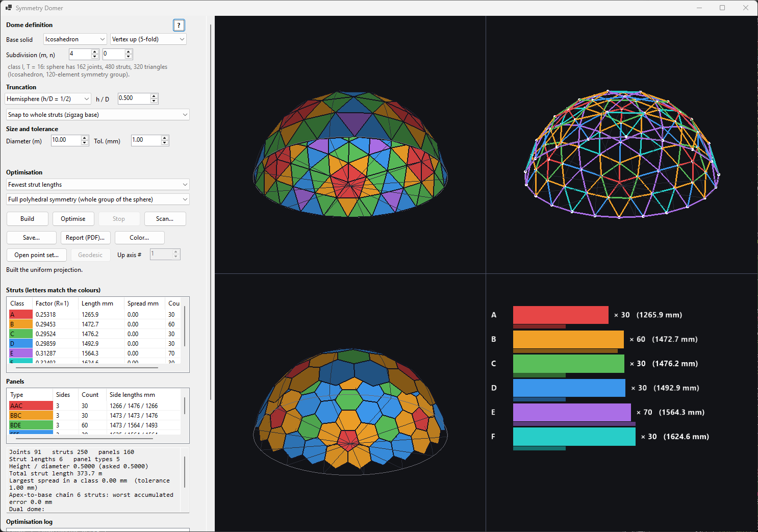Select the BBC panel type row
This screenshot has height=532, width=758.
coord(95,416)
